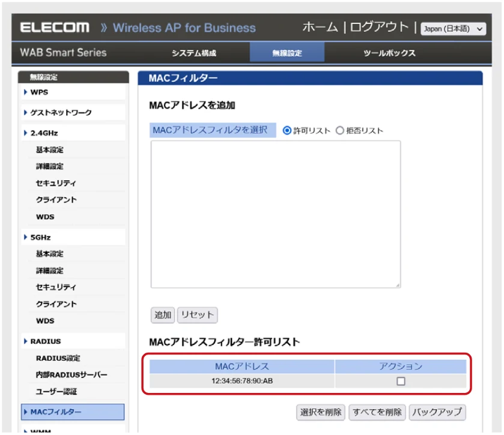The height and width of the screenshot is (435, 504).
Task: Click the 追加 button
Action: pos(163,315)
